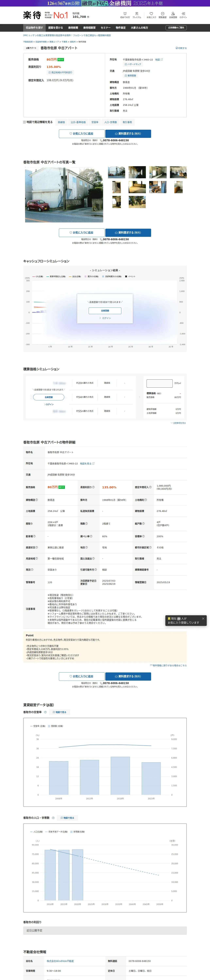Open 大家さんの味方 menu item
Viewport: 210px width, 980px height.
pos(140,28)
